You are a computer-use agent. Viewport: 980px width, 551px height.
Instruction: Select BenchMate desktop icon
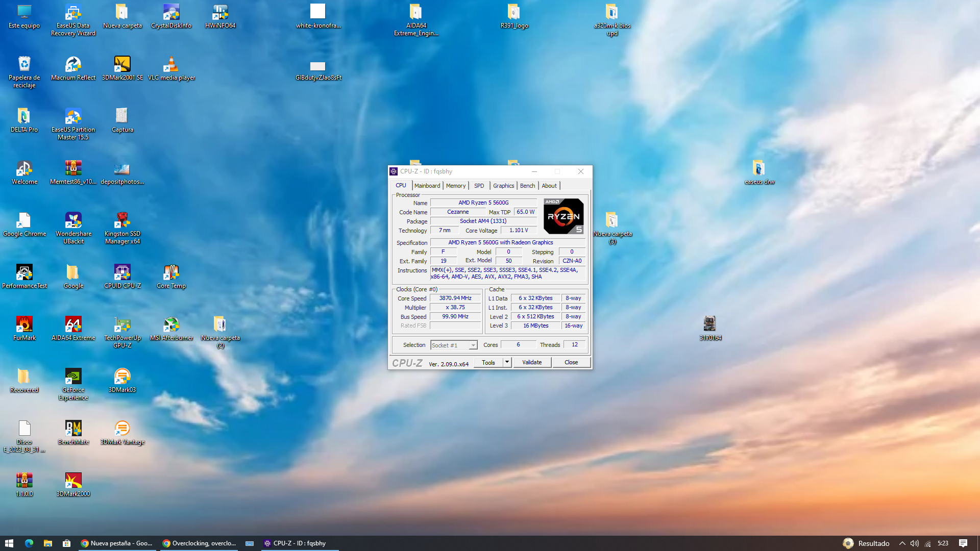tap(73, 433)
